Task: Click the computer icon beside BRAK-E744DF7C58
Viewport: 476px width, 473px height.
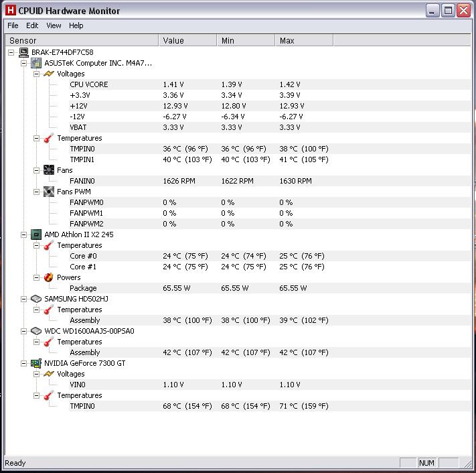Action: pos(23,52)
